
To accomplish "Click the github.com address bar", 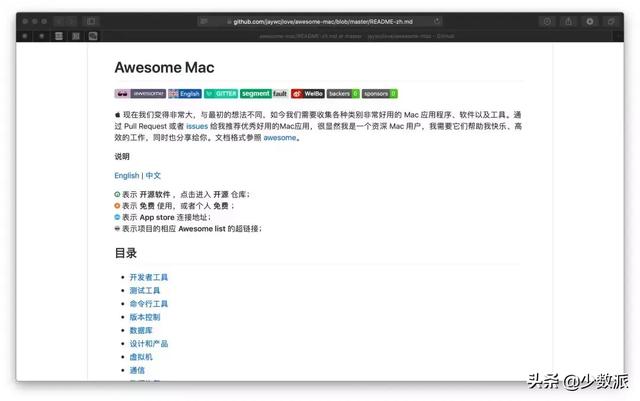I will (x=320, y=21).
